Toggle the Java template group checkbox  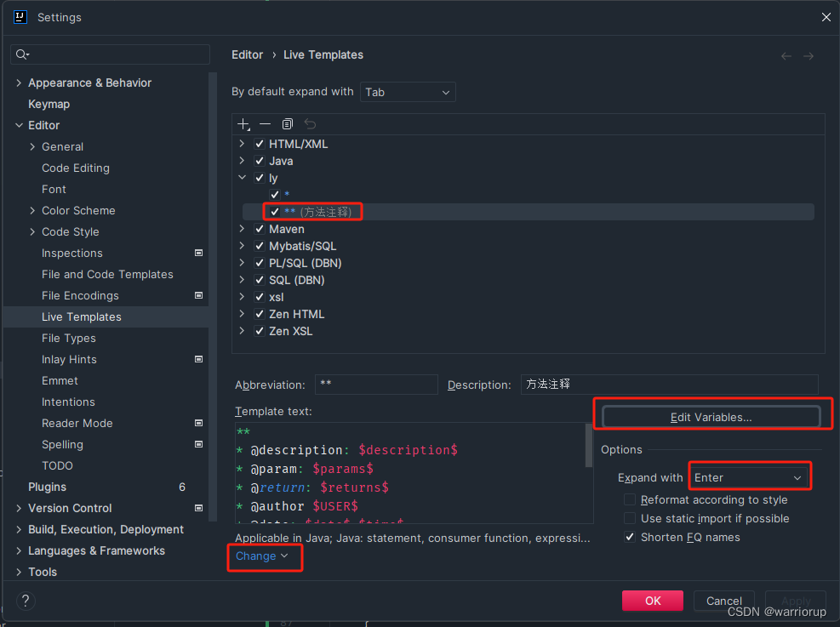click(x=260, y=161)
